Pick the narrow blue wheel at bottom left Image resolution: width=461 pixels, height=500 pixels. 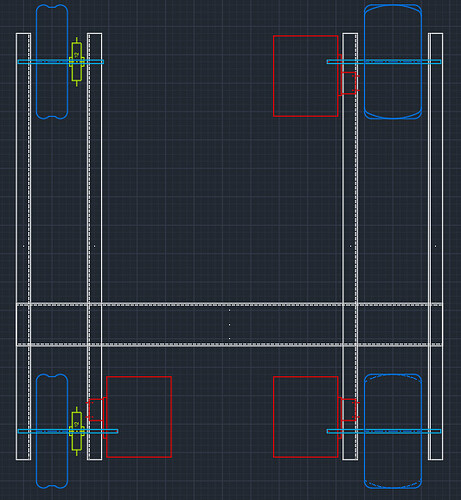pyautogui.click(x=52, y=431)
